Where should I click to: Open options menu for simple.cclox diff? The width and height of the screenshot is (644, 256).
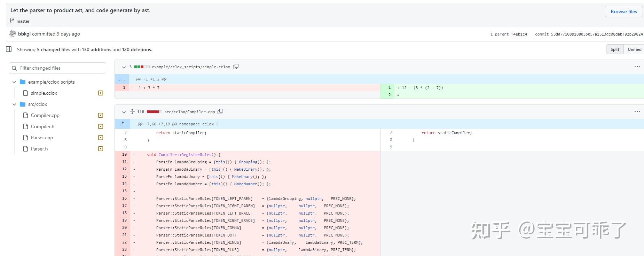point(637,67)
